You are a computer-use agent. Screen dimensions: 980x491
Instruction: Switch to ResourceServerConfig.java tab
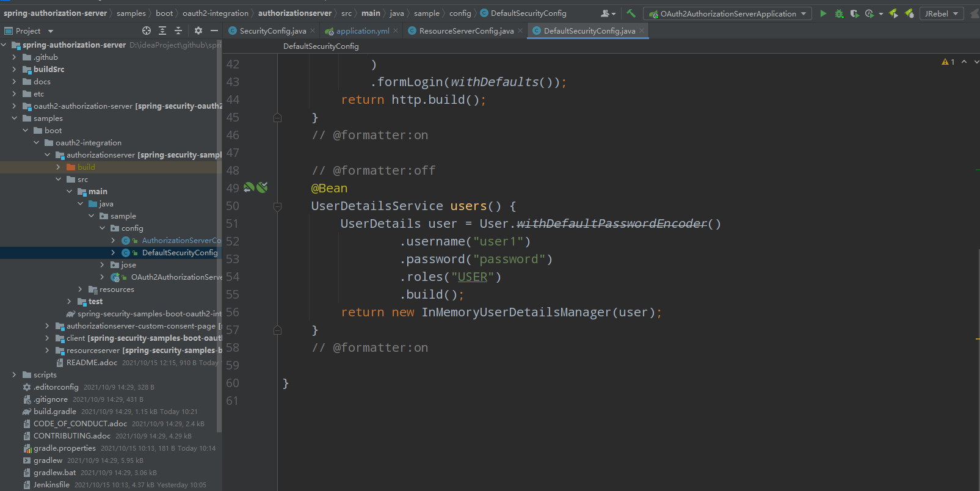coord(465,31)
